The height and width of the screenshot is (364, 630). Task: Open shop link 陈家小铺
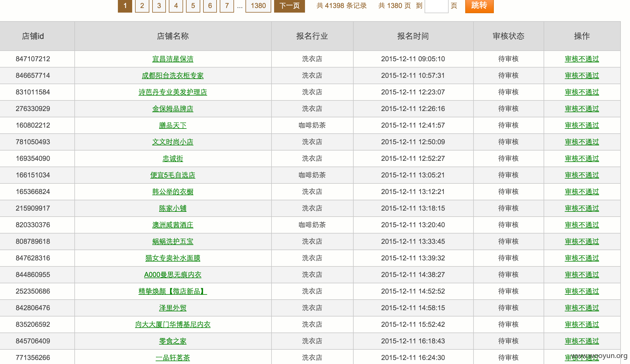tap(173, 208)
